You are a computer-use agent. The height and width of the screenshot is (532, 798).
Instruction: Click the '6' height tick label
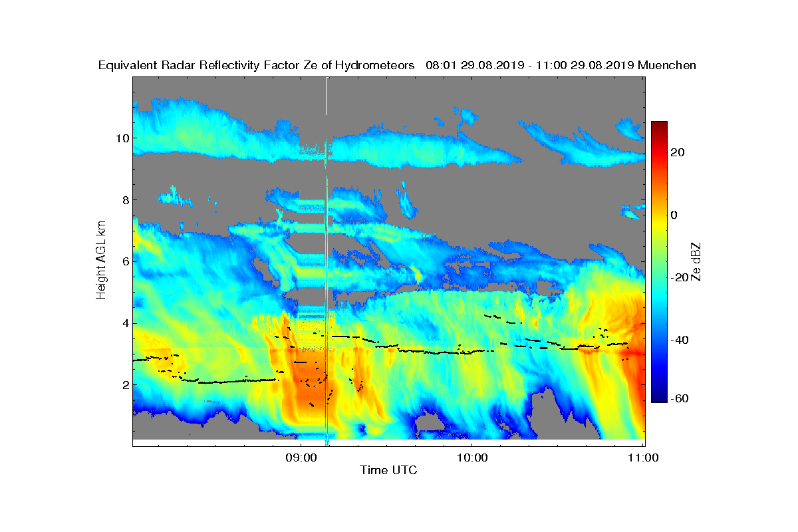(x=125, y=261)
